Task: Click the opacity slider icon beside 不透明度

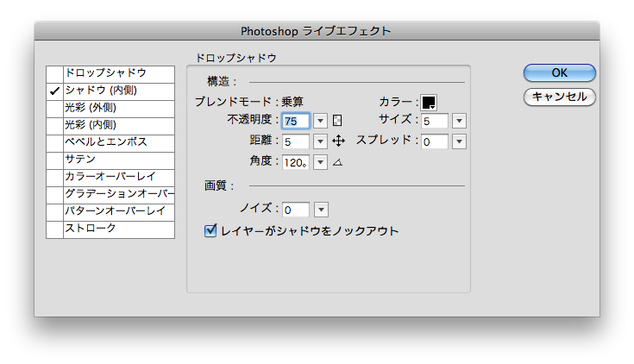Action: [338, 121]
